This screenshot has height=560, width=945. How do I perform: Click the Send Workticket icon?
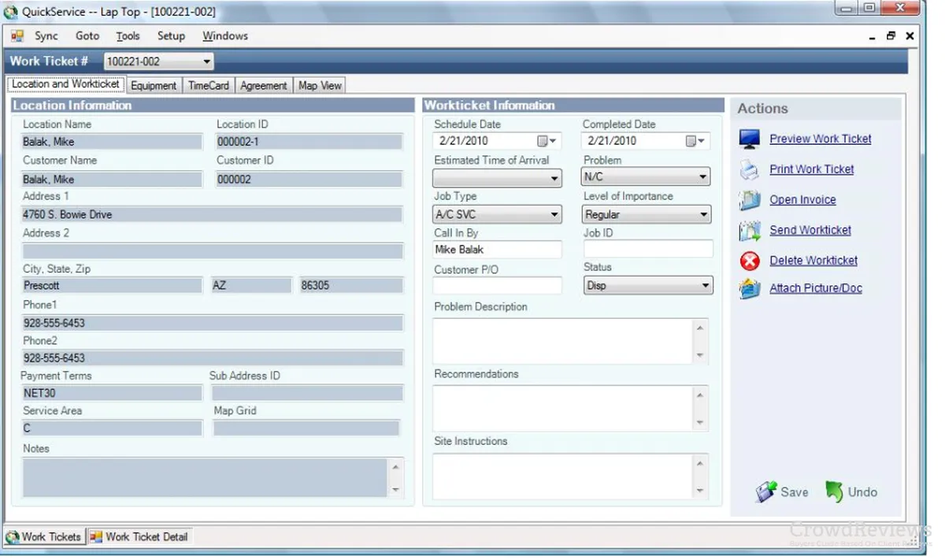click(750, 231)
